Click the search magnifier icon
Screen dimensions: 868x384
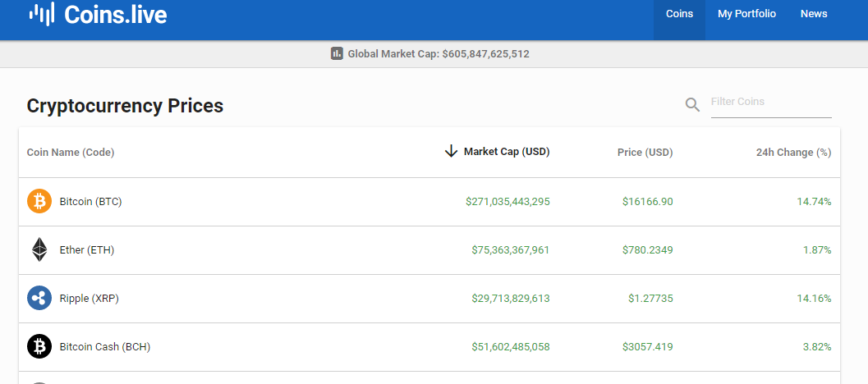(692, 104)
